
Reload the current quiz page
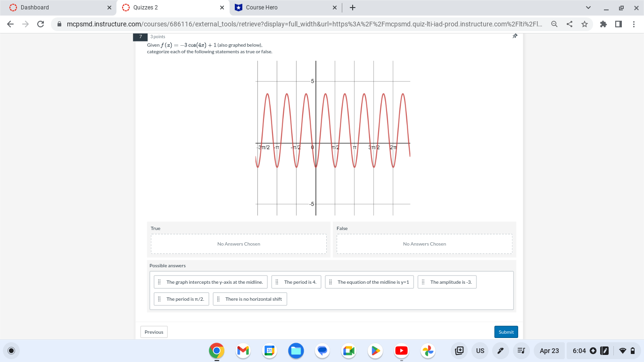coord(41,24)
